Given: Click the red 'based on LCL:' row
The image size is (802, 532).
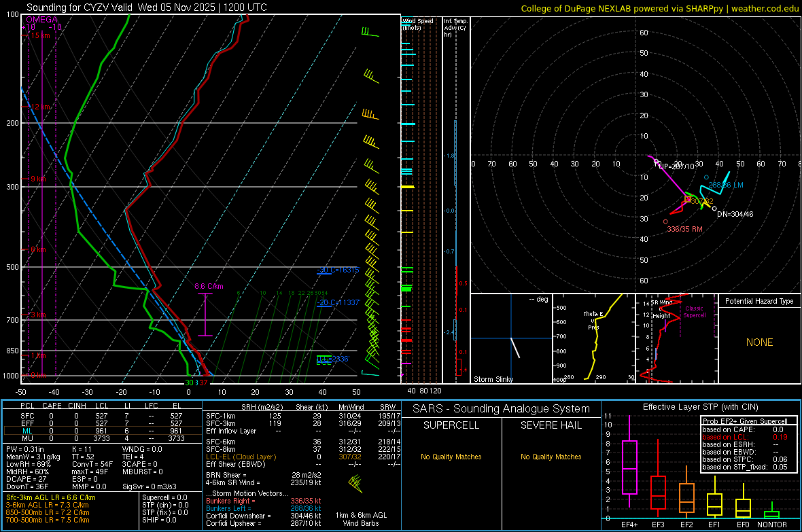Looking at the screenshot, I should [745, 437].
